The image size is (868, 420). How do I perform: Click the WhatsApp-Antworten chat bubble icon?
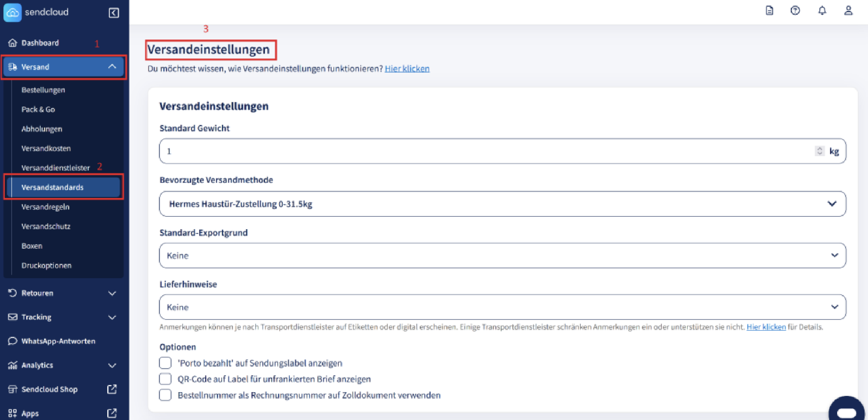coord(13,341)
